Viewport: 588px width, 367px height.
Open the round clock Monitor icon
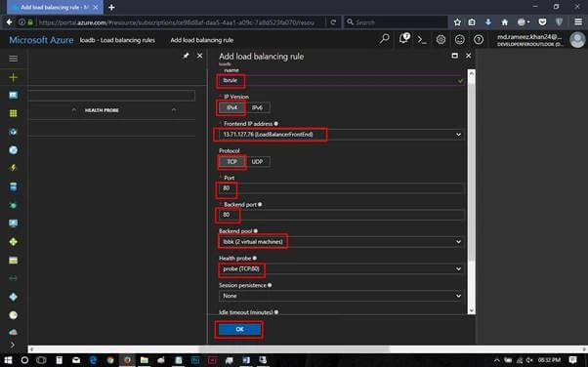pos(13,315)
